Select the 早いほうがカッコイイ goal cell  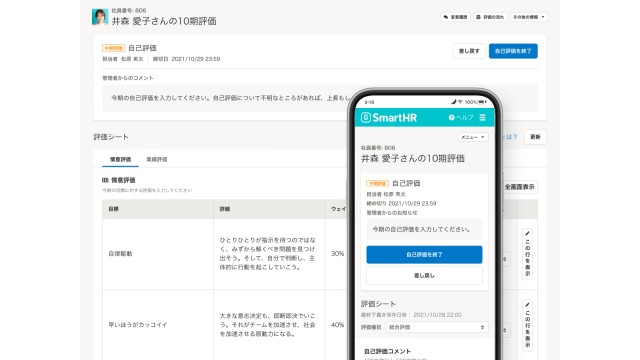click(x=158, y=325)
